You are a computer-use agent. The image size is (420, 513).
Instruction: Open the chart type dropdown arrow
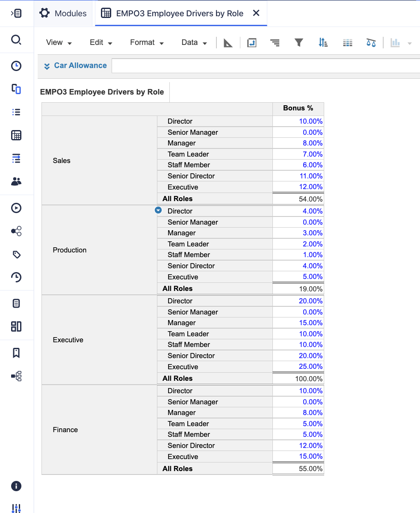click(410, 42)
